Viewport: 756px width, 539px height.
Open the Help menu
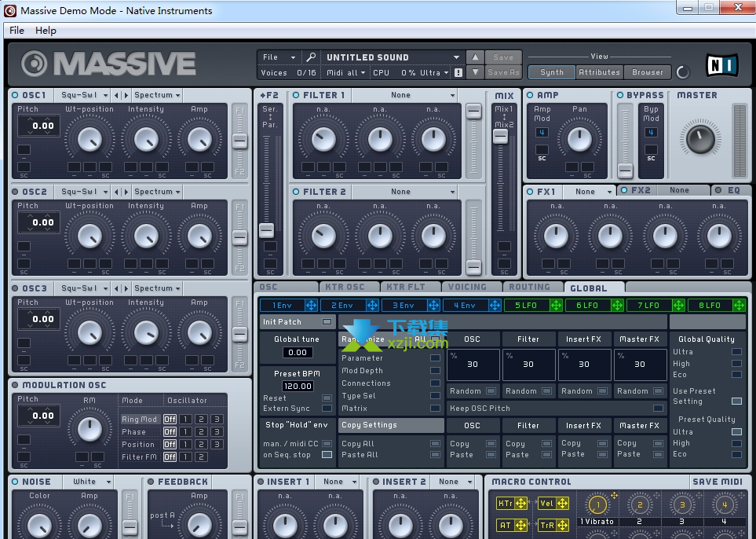46,31
